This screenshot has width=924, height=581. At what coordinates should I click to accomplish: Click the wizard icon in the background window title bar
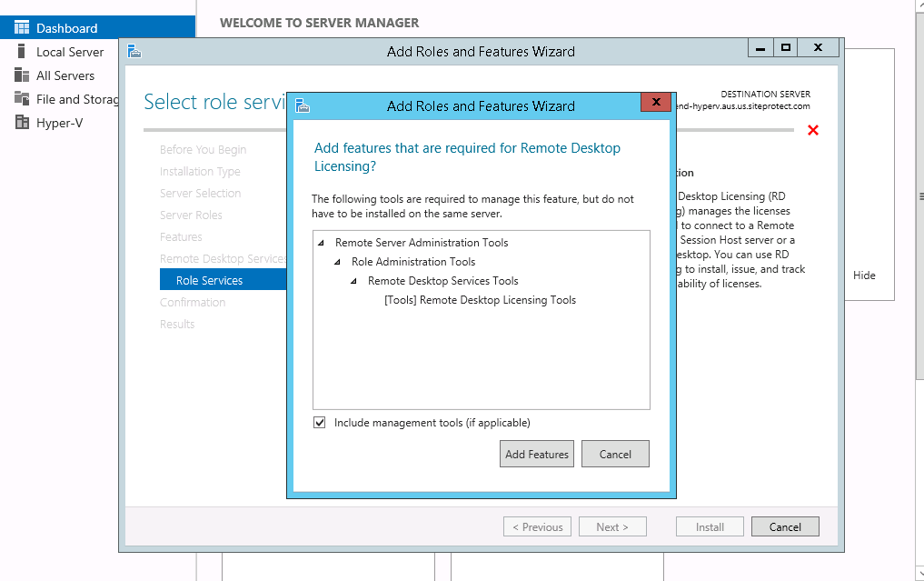[134, 51]
